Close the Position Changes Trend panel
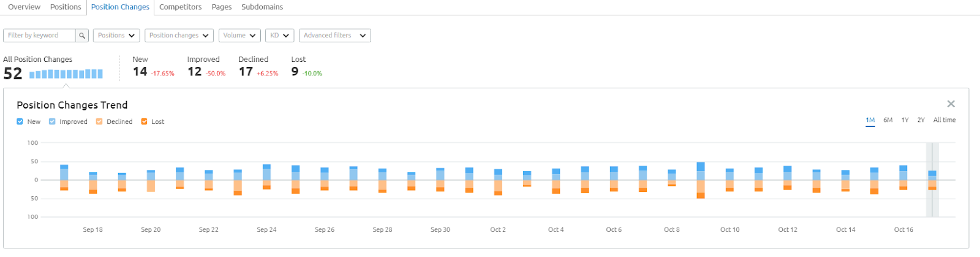Image resolution: width=980 pixels, height=257 pixels. (x=951, y=104)
